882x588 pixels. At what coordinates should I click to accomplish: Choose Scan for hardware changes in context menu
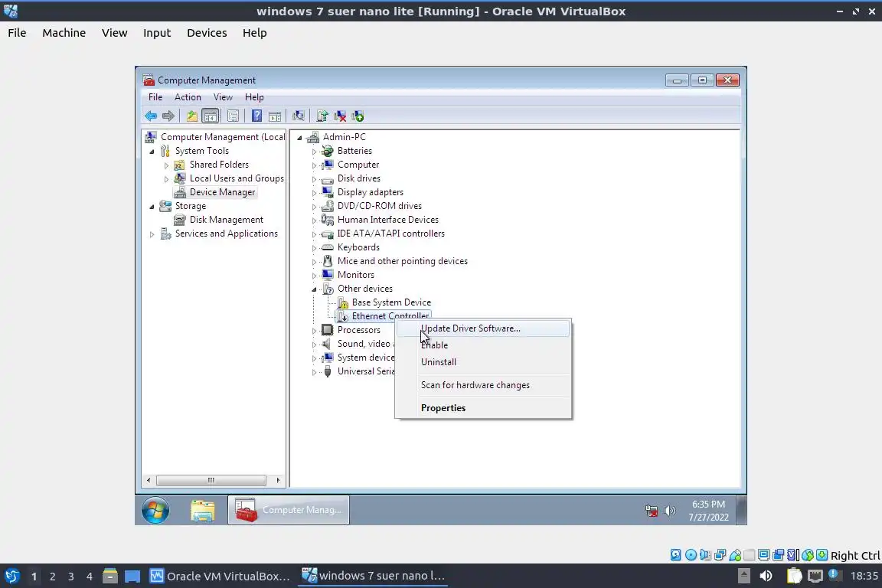tap(483, 385)
